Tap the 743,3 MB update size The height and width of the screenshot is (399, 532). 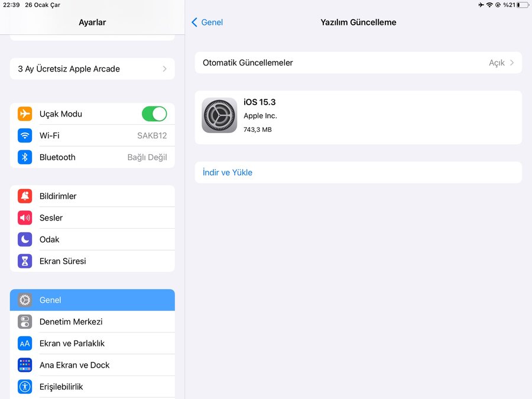(x=258, y=129)
